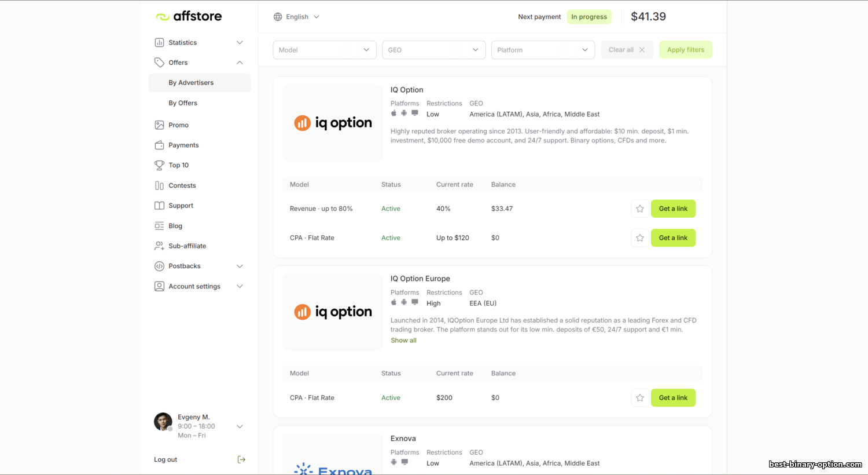Click the Blog icon in sidebar
This screenshot has width=868, height=475.
click(x=159, y=226)
